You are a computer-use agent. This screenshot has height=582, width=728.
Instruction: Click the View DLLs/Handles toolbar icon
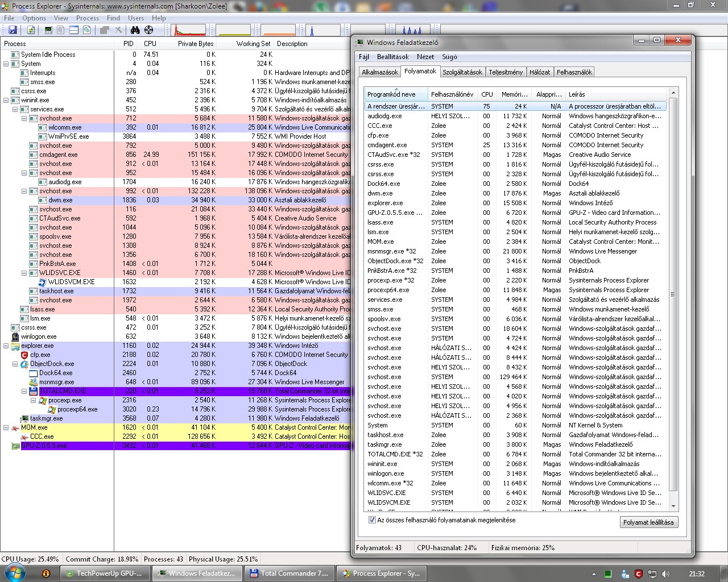coord(87,30)
